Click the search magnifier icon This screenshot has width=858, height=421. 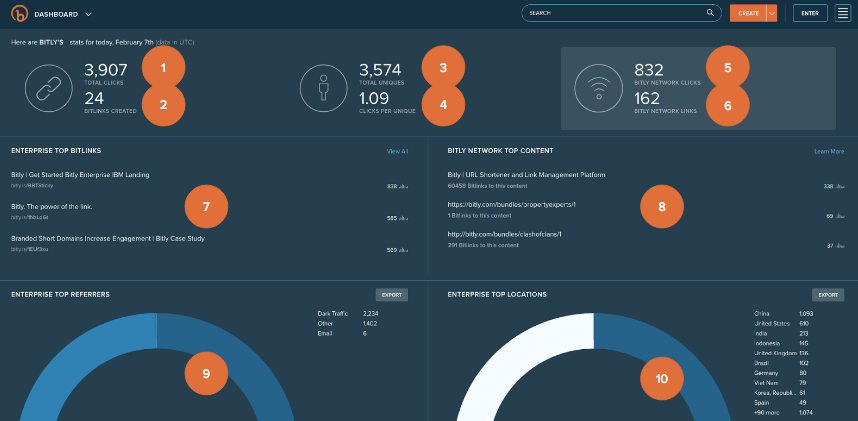tap(710, 13)
